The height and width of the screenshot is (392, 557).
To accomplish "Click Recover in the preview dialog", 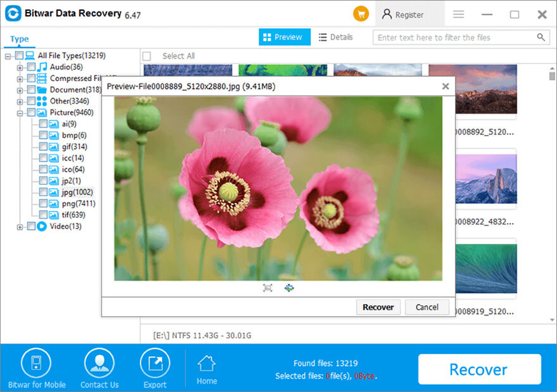I will coord(378,307).
